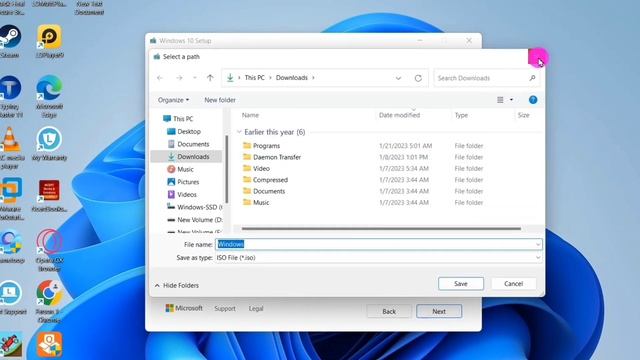Click New folder button

coord(220,100)
